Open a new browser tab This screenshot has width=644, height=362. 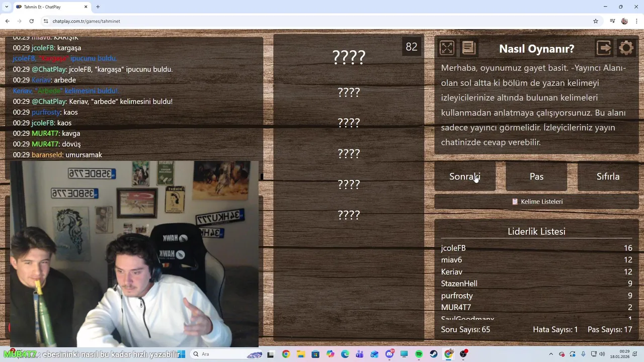98,7
